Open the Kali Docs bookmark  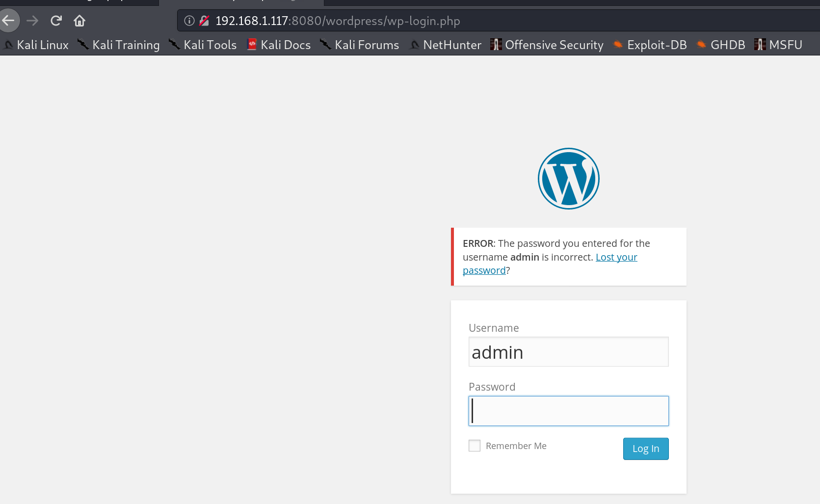click(279, 45)
